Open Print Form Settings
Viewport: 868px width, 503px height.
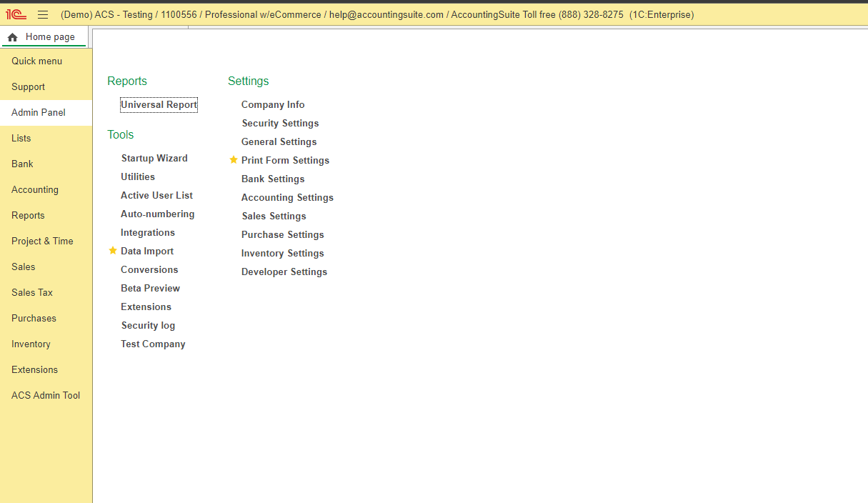(285, 161)
